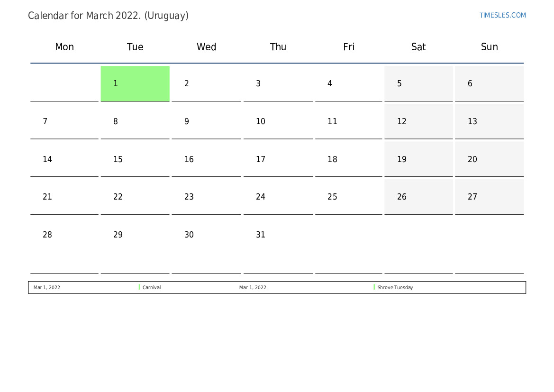The width and height of the screenshot is (554, 392).
Task: Select day 25 in the calendar
Action: click(349, 197)
